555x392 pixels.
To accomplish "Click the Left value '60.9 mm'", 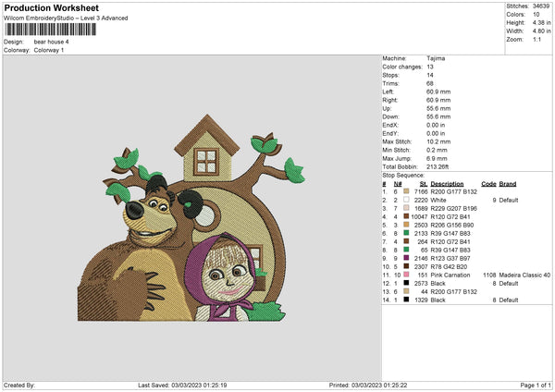I will point(438,92).
